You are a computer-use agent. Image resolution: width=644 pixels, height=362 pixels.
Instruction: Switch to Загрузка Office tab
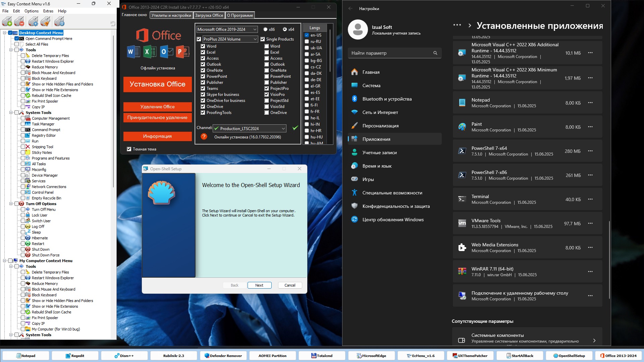click(209, 15)
